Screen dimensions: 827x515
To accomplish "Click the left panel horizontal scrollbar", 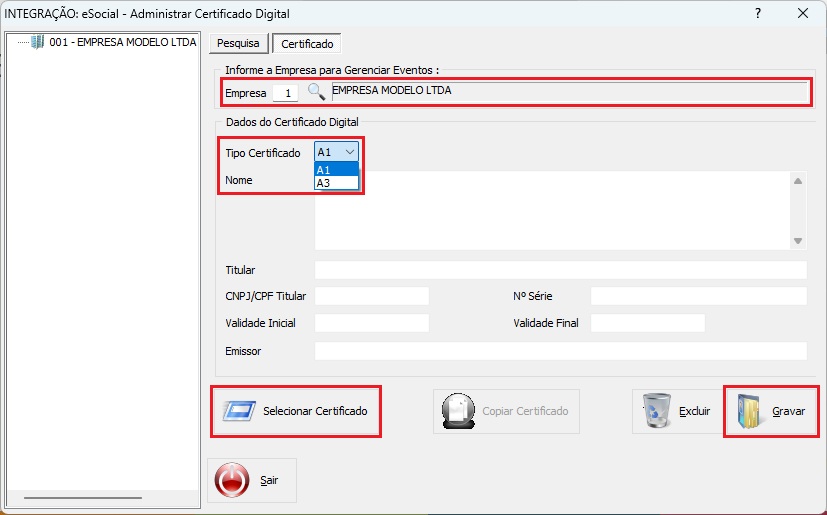I will coord(83,498).
